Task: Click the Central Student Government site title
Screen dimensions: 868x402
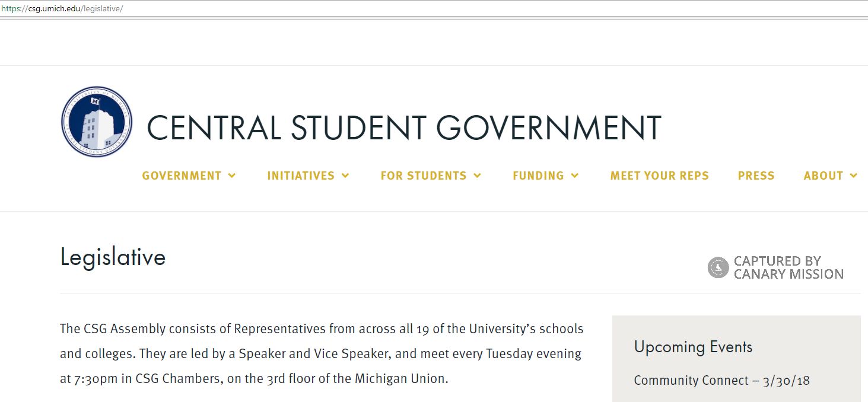Action: click(x=403, y=127)
